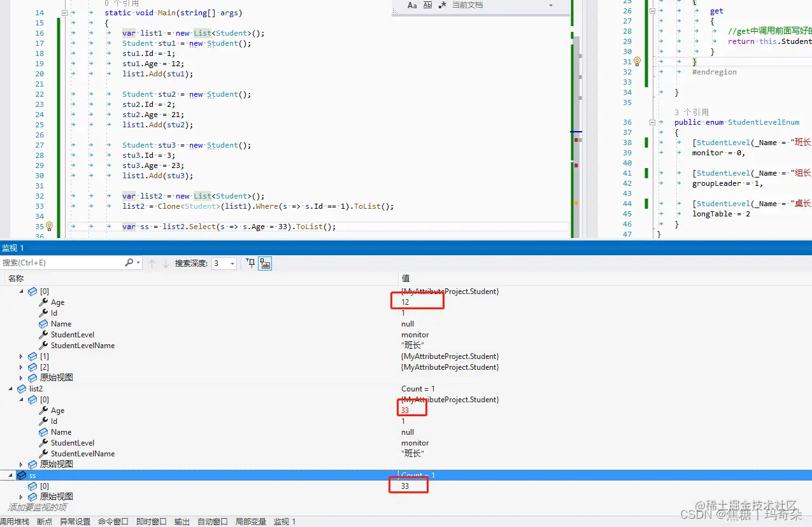
Task: Click the StudentLevelName value "班长" under list2
Action: click(413, 454)
